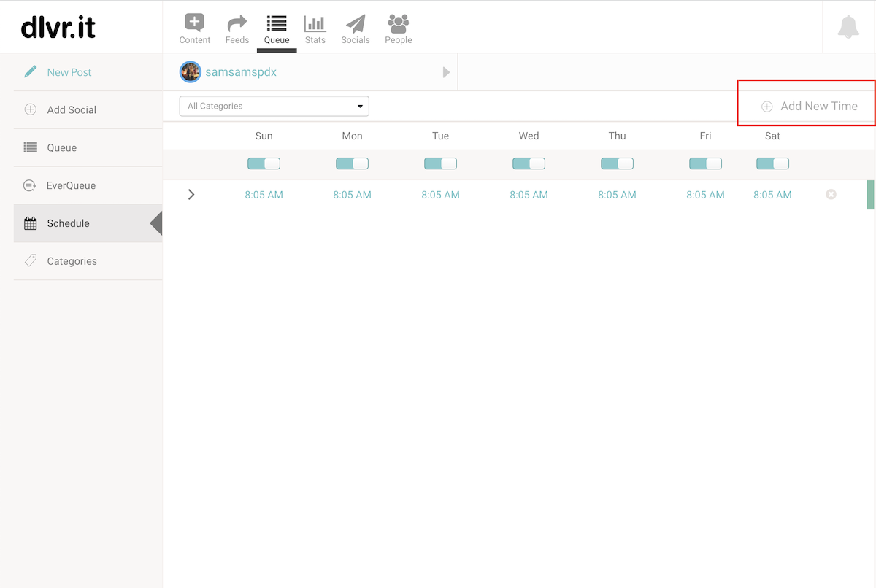The height and width of the screenshot is (588, 876).
Task: Edit Friday's 8:05 AM time
Action: [705, 195]
